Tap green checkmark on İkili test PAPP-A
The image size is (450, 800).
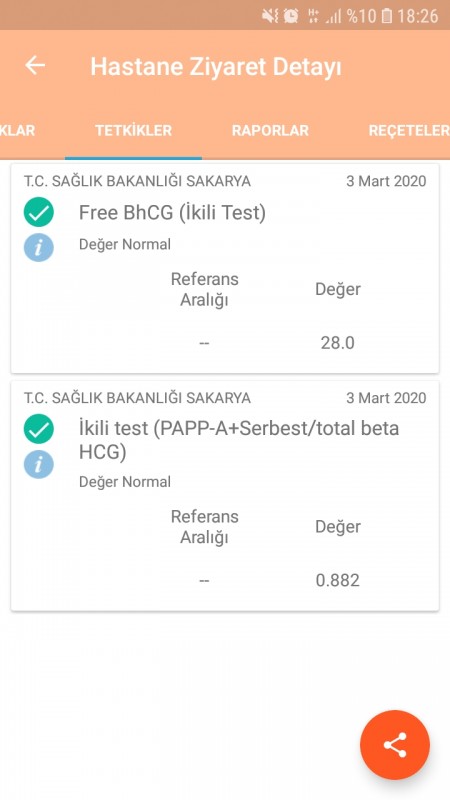(39, 429)
